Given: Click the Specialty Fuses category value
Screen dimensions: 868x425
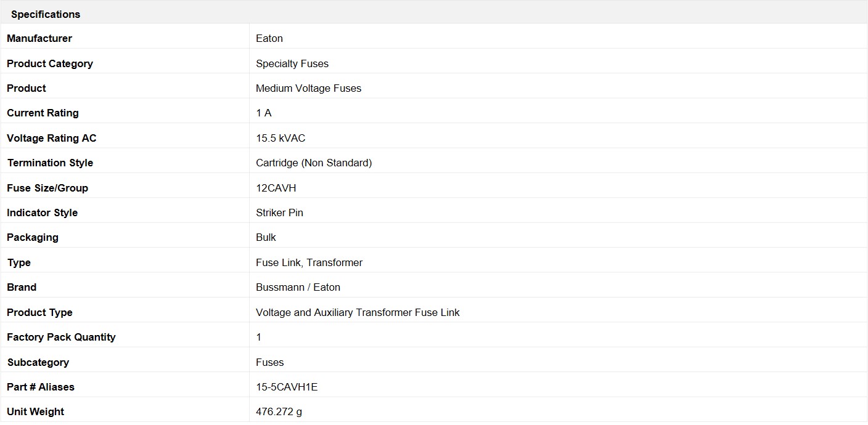Looking at the screenshot, I should (292, 63).
